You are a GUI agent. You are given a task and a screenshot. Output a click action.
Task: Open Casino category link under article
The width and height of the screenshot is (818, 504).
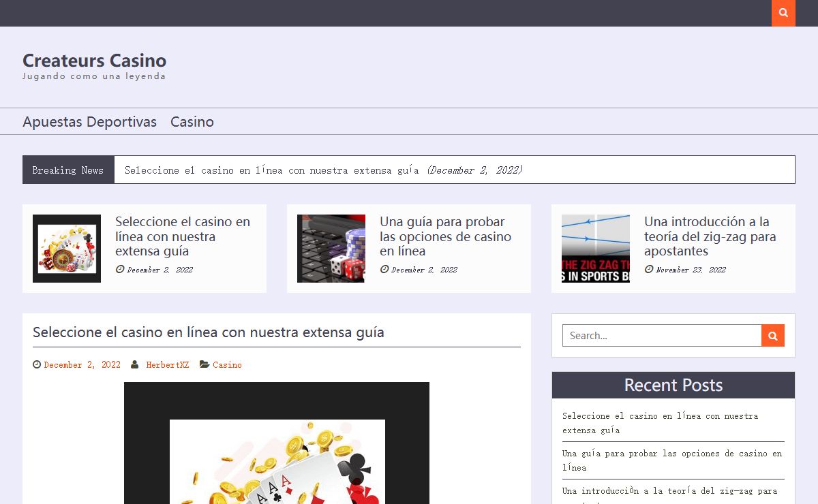227,365
